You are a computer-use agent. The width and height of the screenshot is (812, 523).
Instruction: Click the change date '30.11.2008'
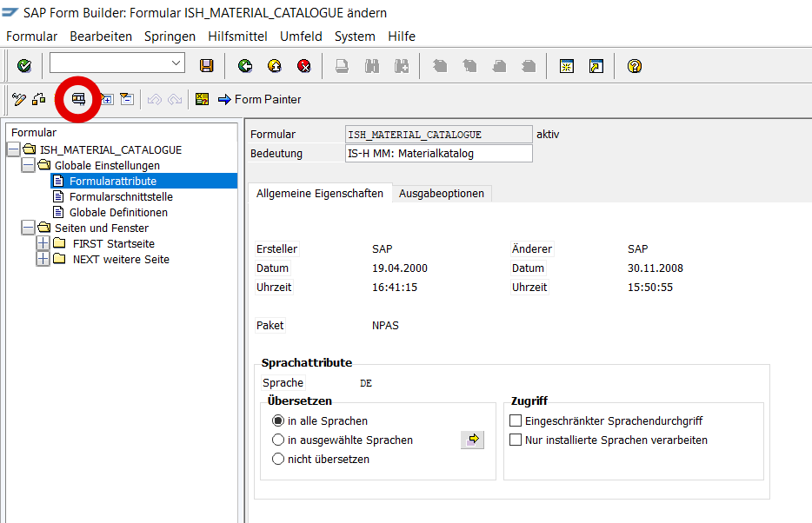656,268
